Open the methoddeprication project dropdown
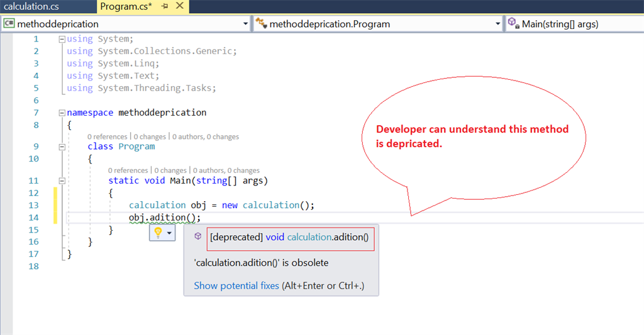Screen dimensions: 644x335 pos(246,24)
